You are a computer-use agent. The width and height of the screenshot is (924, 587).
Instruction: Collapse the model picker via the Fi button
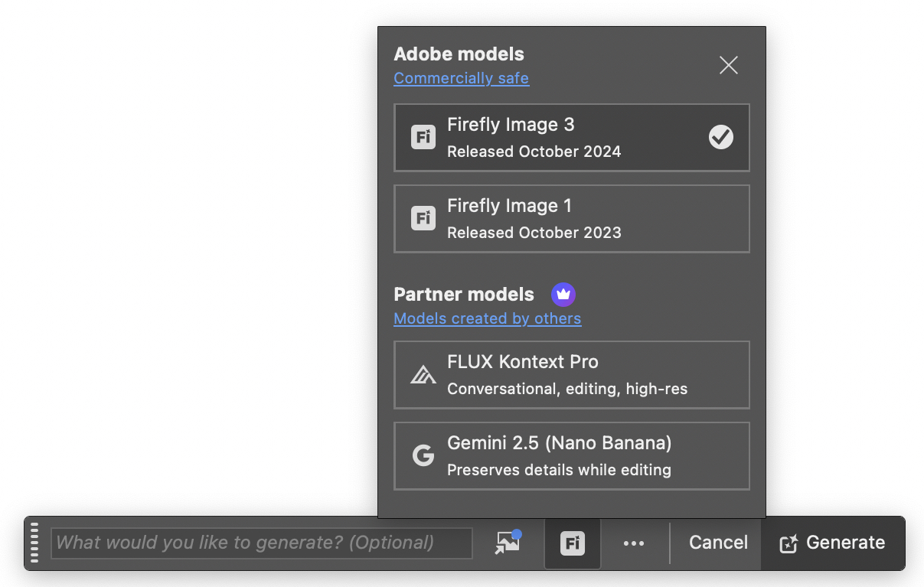pos(573,543)
